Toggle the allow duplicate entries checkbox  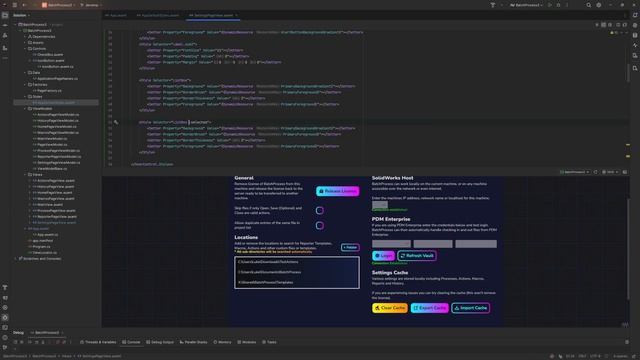pos(320,225)
